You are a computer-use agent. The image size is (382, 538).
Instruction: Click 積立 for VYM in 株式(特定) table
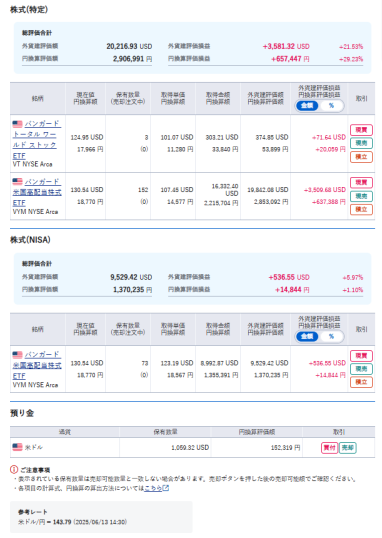(361, 209)
